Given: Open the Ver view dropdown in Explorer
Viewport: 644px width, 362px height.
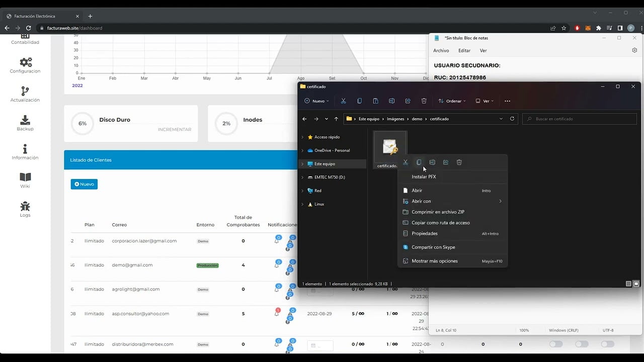Looking at the screenshot, I should point(485,101).
